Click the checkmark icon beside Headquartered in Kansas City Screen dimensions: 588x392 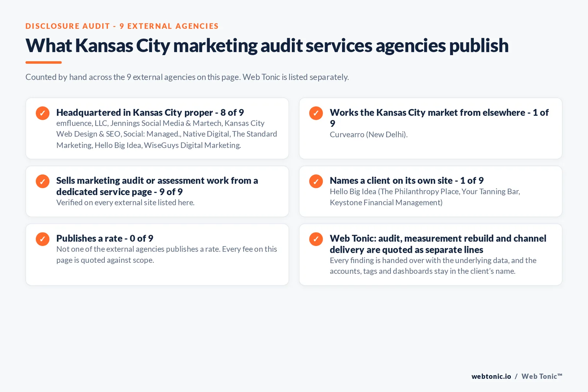click(43, 113)
